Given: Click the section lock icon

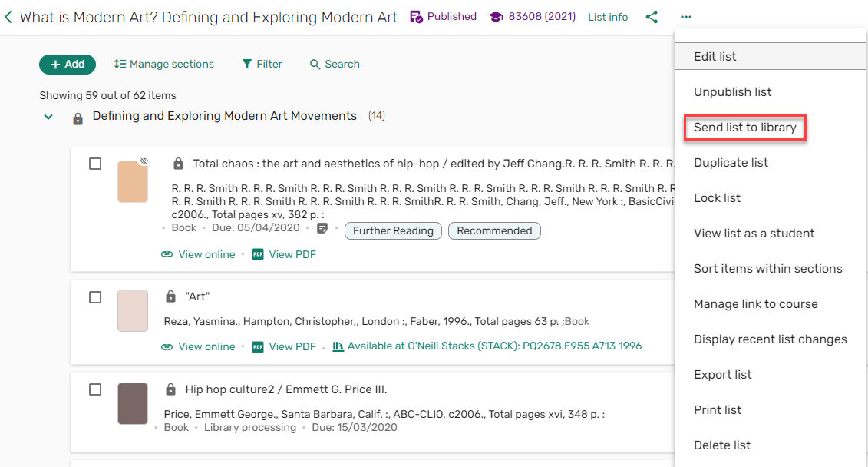Looking at the screenshot, I should 78,118.
